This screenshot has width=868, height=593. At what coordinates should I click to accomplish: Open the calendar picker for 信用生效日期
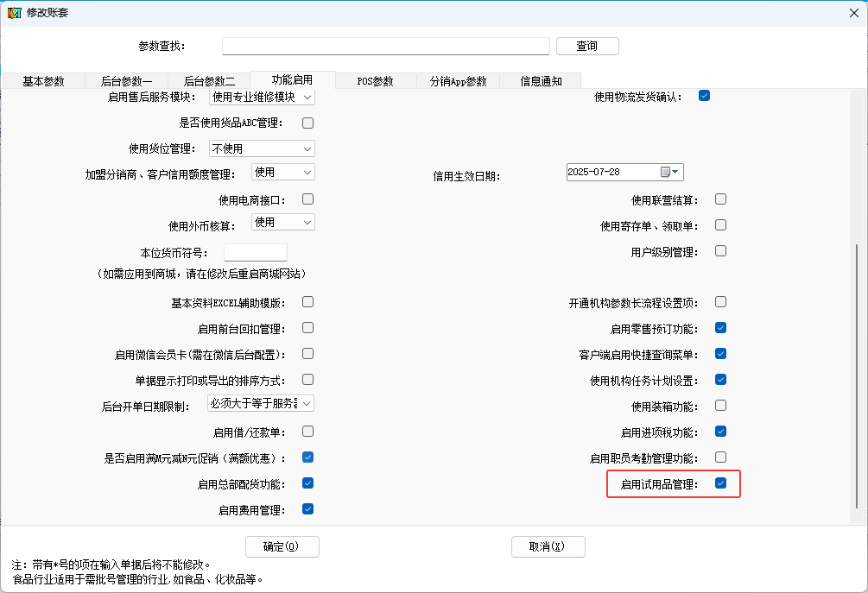(670, 172)
